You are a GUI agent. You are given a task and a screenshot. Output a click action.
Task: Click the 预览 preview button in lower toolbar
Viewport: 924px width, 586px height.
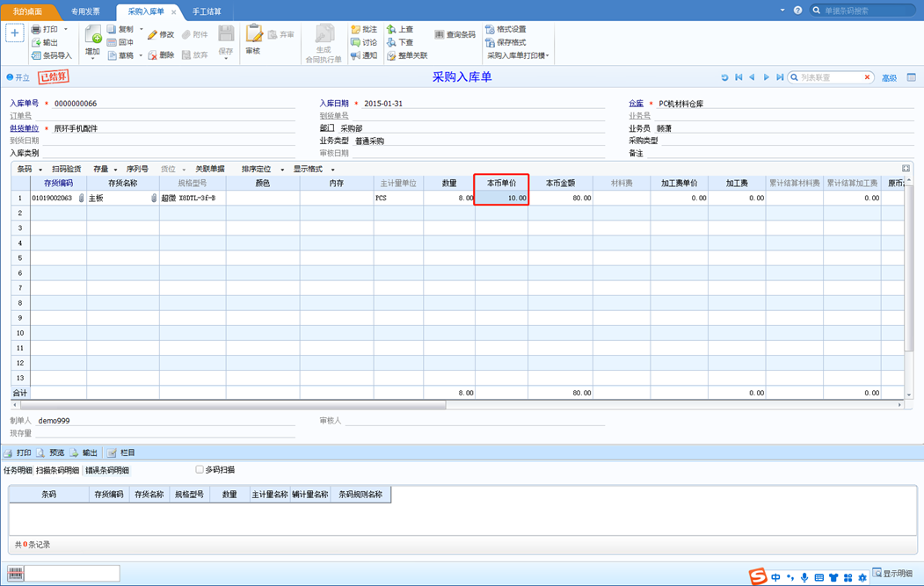pyautogui.click(x=51, y=452)
